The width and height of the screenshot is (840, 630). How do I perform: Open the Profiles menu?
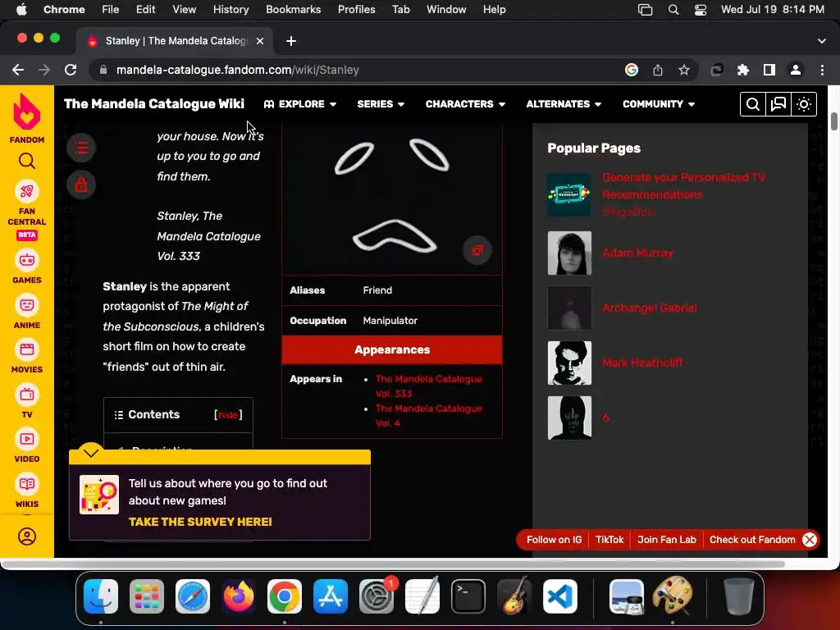coord(356,9)
